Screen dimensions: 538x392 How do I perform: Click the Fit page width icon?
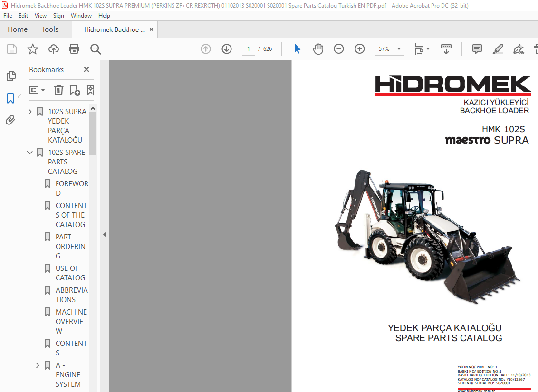(x=419, y=49)
